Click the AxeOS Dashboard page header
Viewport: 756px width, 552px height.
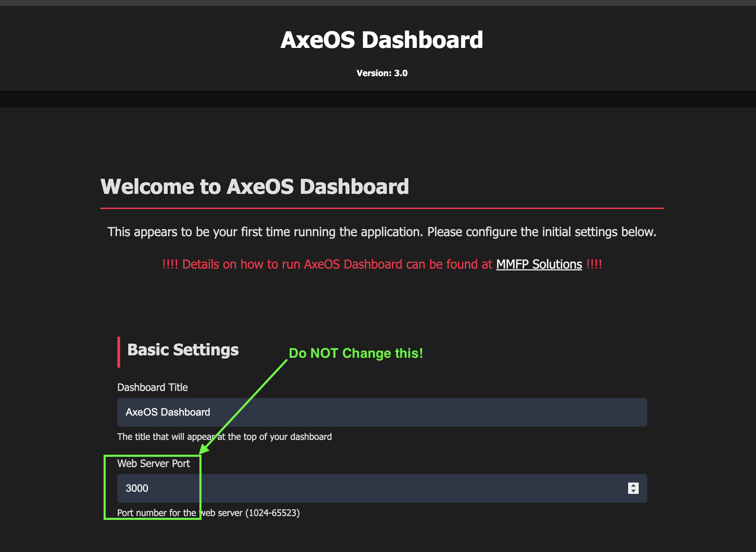(382, 39)
